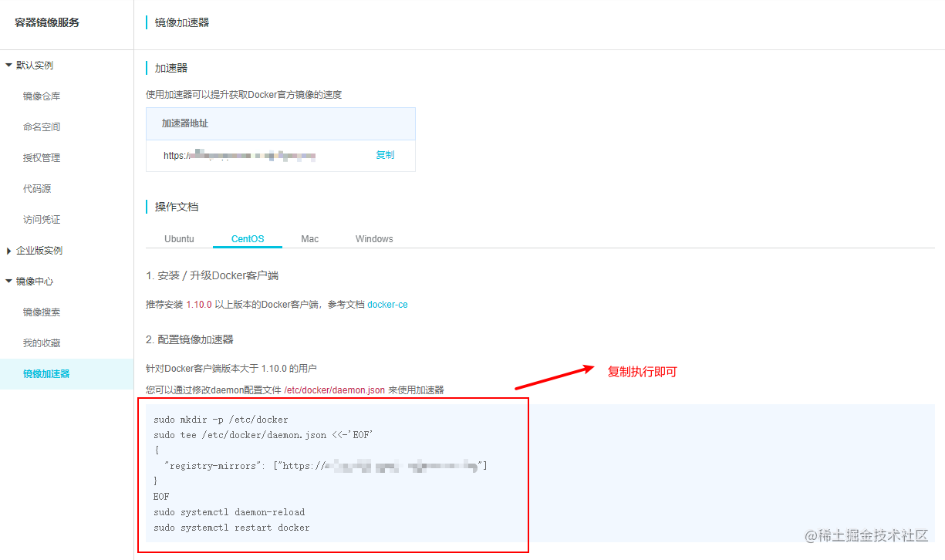
Task: Click the /etc/docker/daemon.json path text
Action: tap(335, 390)
